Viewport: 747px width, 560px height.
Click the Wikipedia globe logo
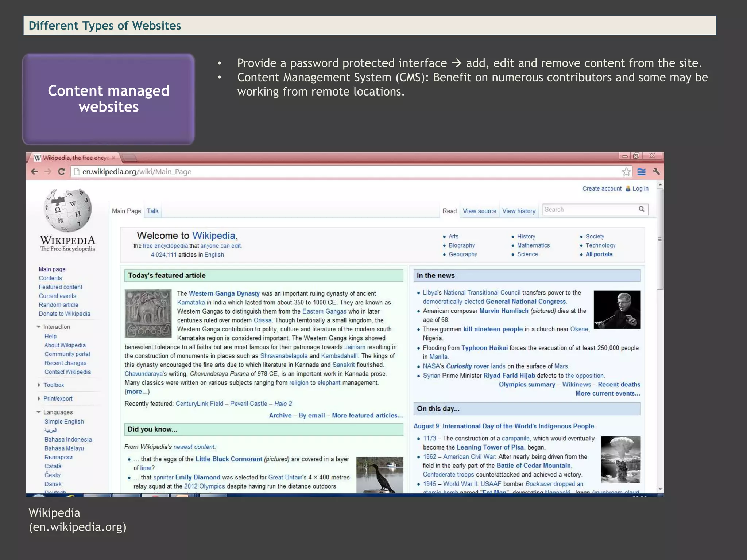[x=68, y=210]
